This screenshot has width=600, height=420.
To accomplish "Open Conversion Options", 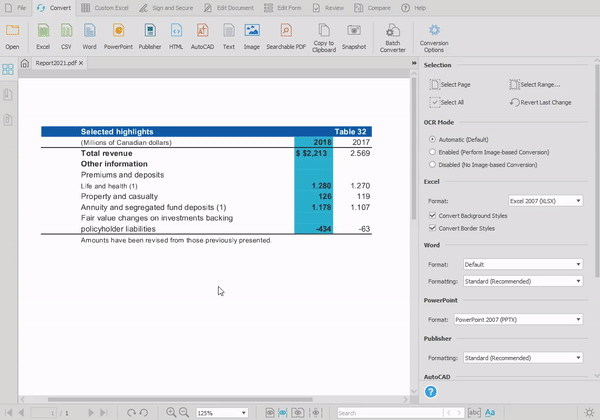I will [434, 36].
